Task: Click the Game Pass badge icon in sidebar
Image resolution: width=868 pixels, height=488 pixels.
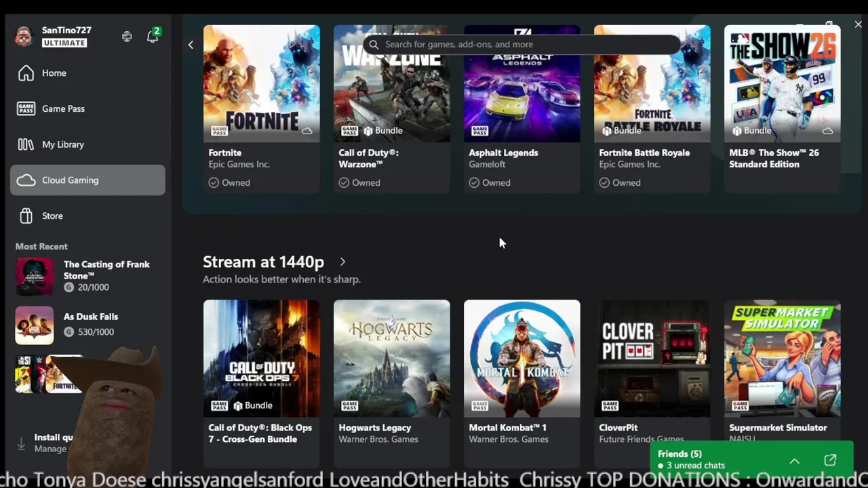Action: click(x=26, y=108)
